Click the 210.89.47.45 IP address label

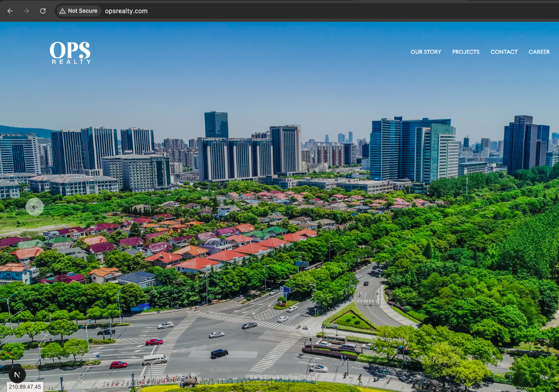pyautogui.click(x=25, y=387)
